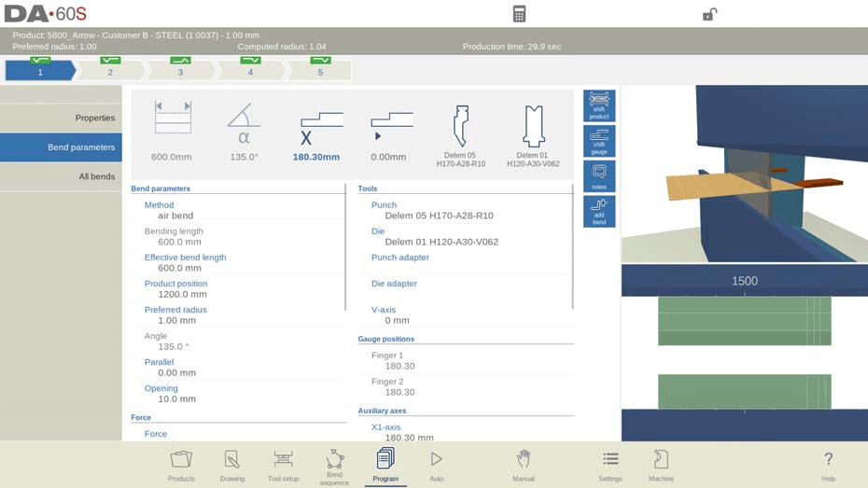Open the Program navigation button
Image resolution: width=868 pixels, height=488 pixels.
[385, 466]
